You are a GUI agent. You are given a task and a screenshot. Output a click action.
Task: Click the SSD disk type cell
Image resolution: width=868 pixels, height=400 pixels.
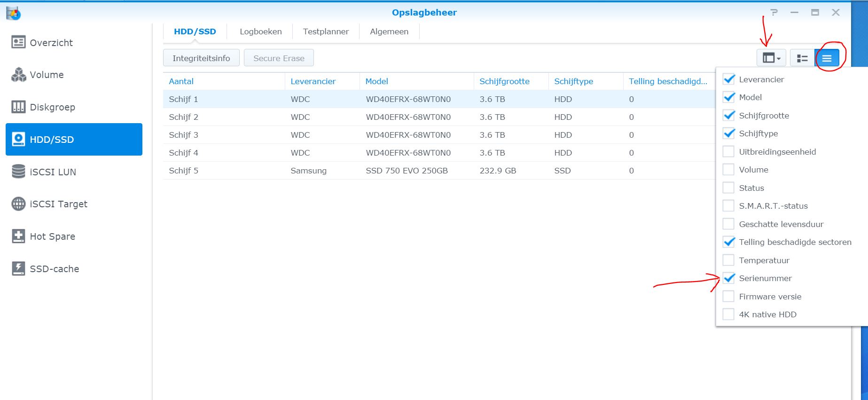click(x=563, y=171)
